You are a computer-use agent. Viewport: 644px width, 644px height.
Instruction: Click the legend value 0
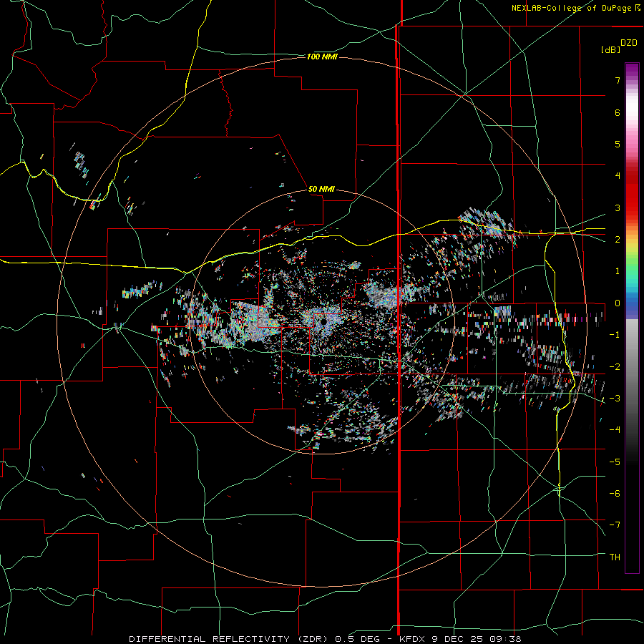coord(618,303)
